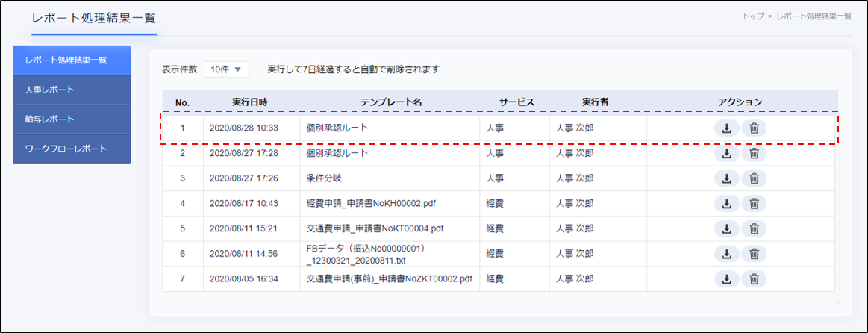Download 経費申請_申請書NoKH00002.pdf

726,204
